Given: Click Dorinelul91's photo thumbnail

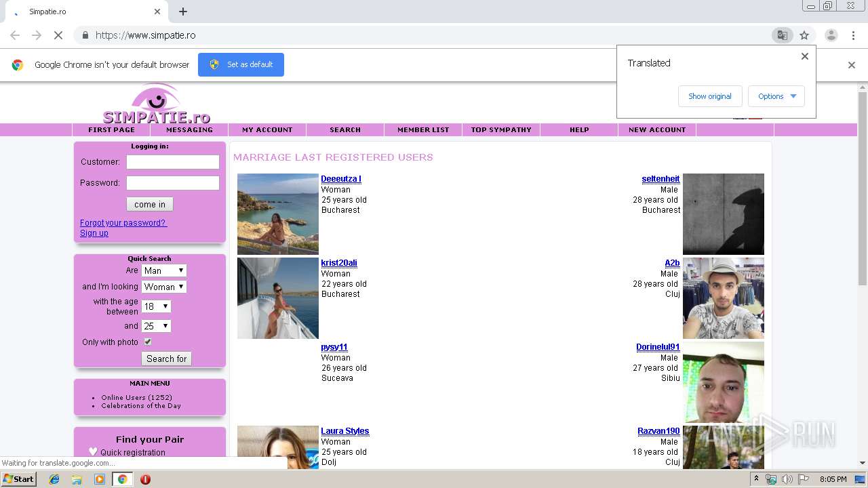Looking at the screenshot, I should [724, 382].
